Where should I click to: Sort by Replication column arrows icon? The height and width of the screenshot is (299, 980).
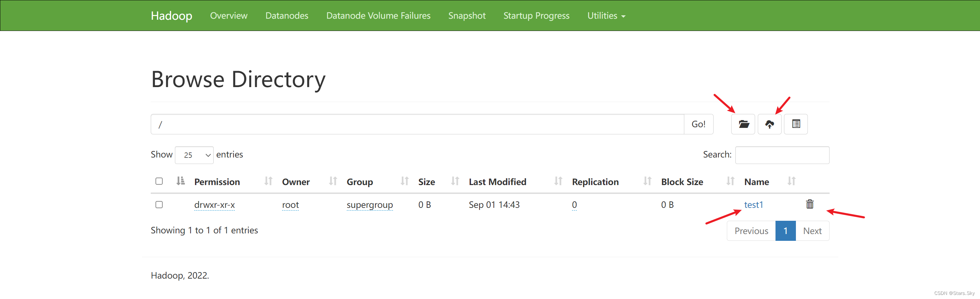[x=647, y=181]
